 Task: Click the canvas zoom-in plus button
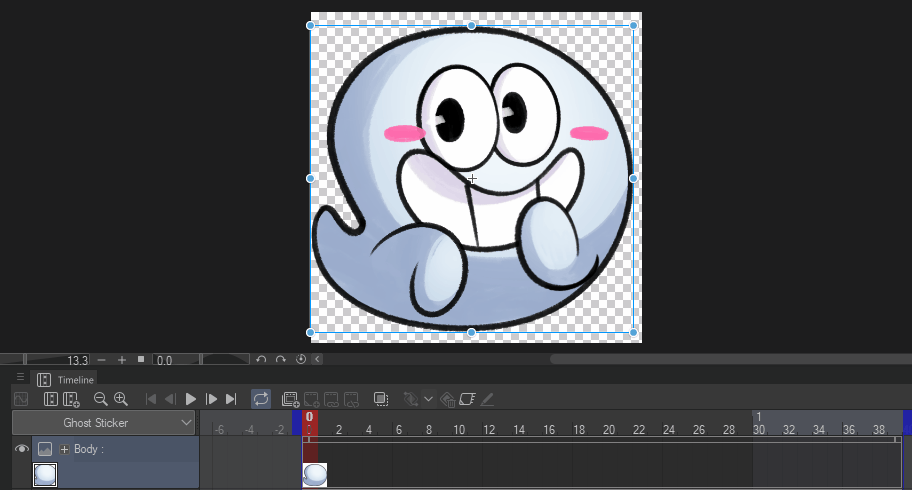[x=122, y=359]
